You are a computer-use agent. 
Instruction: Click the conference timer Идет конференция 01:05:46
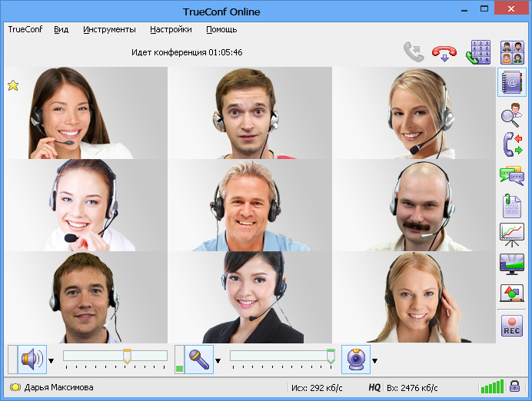pyautogui.click(x=187, y=52)
